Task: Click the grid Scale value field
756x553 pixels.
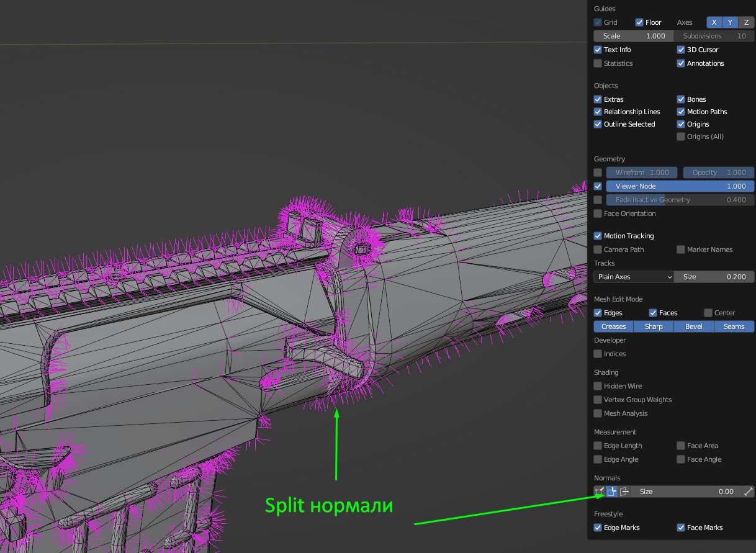Action: (x=634, y=36)
